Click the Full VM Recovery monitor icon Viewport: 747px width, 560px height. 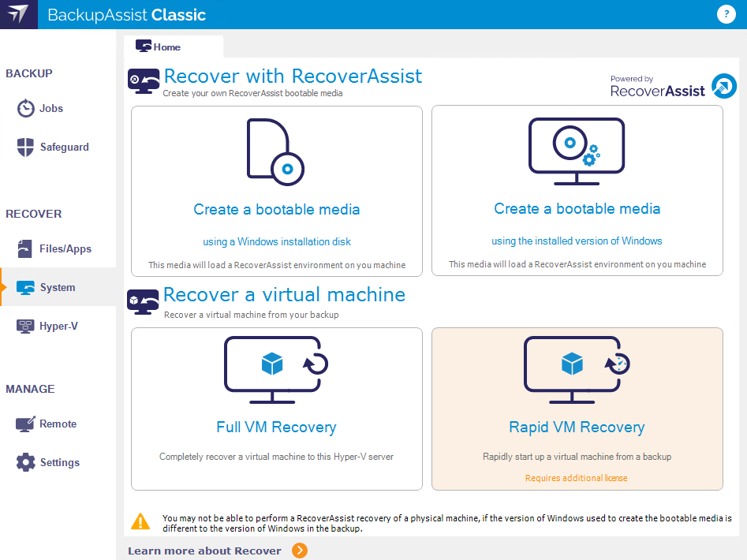276,370
